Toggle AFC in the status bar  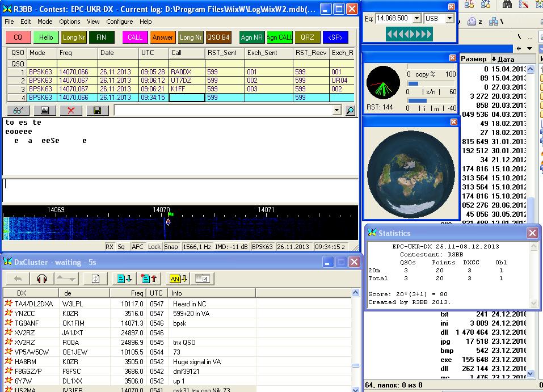pos(138,247)
